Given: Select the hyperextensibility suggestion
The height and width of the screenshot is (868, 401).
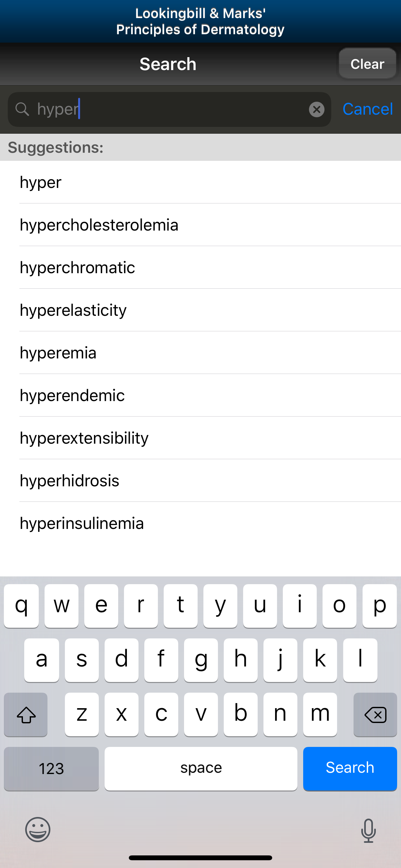Looking at the screenshot, I should click(x=84, y=438).
